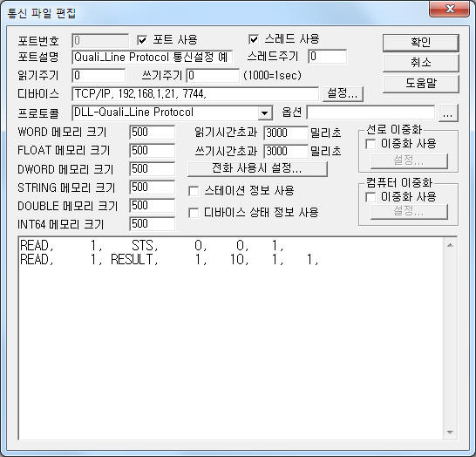Enable 디바이스 상태 정보 사용 checkbox
This screenshot has height=457, width=476.
click(194, 212)
